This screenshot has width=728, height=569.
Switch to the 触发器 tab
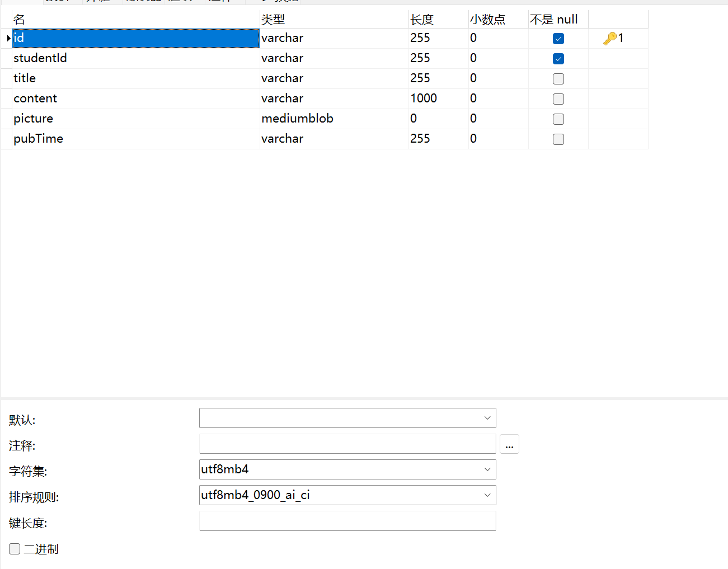[x=143, y=1]
